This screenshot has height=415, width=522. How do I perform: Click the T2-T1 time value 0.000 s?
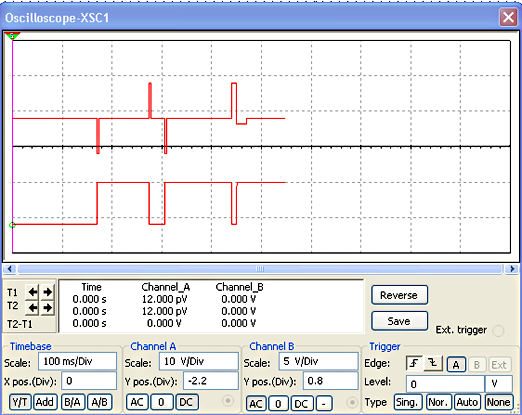click(x=89, y=323)
